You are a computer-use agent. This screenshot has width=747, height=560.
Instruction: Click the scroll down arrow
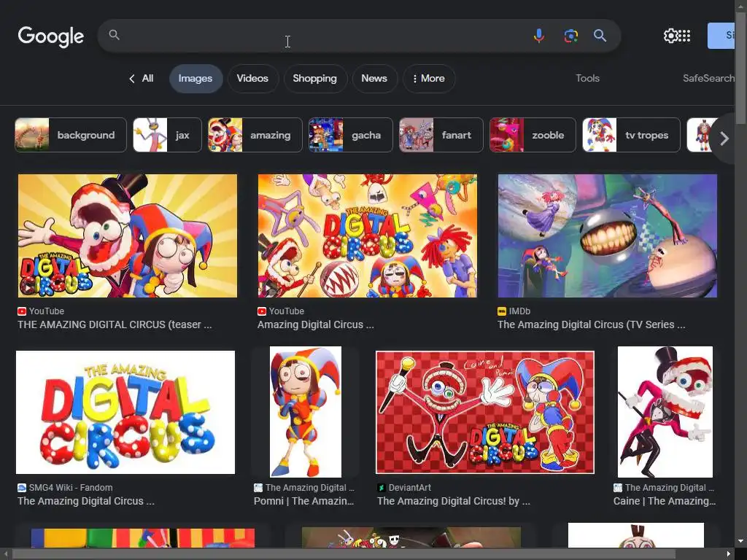[741, 542]
